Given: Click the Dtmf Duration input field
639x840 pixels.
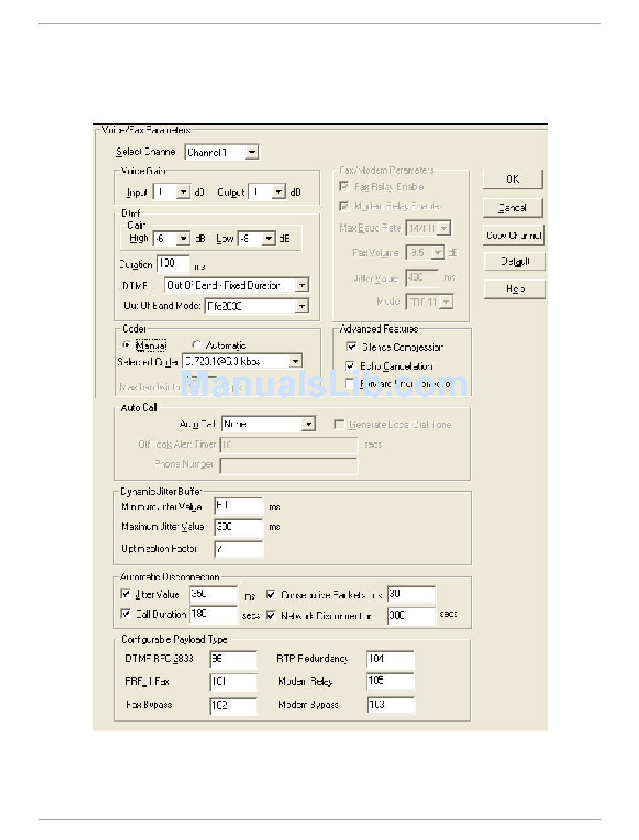Looking at the screenshot, I should (x=174, y=264).
